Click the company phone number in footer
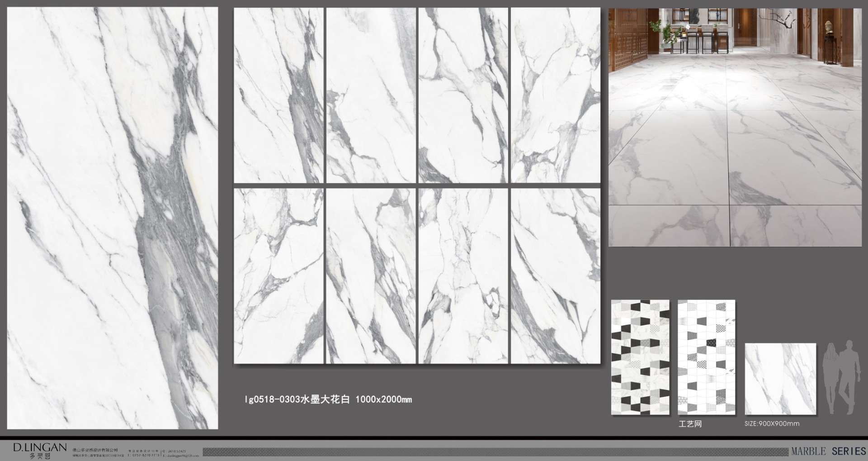 point(144,455)
